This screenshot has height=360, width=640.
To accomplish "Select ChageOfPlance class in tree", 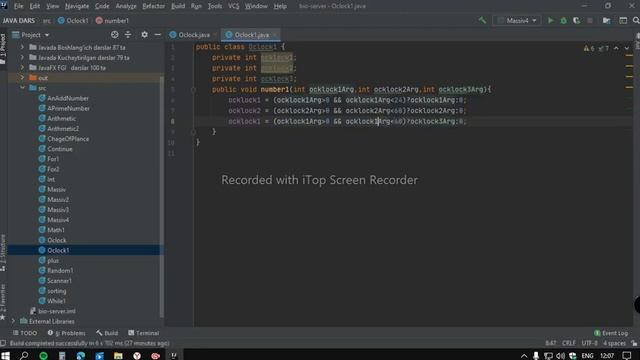I will coord(68,139).
